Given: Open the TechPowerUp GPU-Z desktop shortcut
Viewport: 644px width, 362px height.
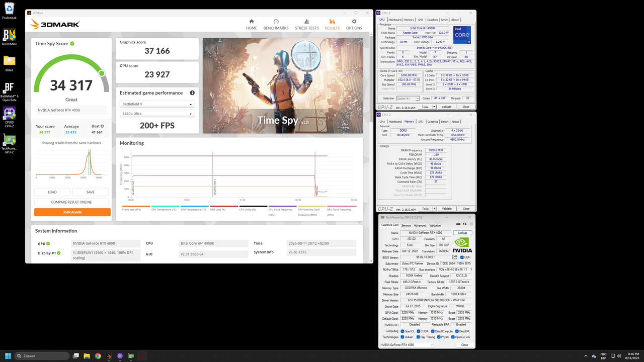Looking at the screenshot, I should tap(9, 144).
